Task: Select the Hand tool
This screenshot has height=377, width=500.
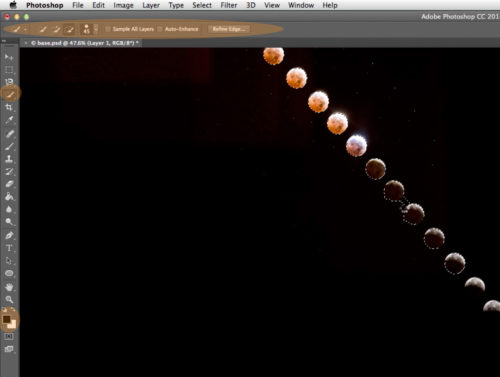Action: coord(9,287)
